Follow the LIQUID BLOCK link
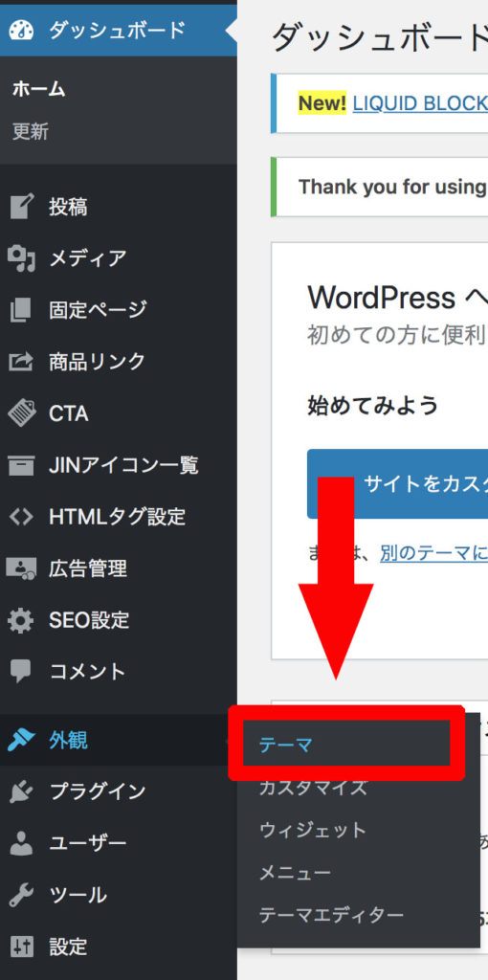The height and width of the screenshot is (980, 488). click(420, 103)
